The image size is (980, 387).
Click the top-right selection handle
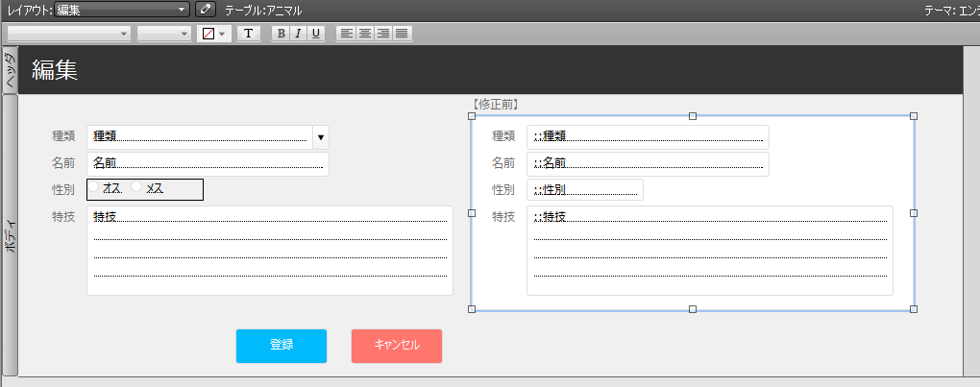(914, 116)
